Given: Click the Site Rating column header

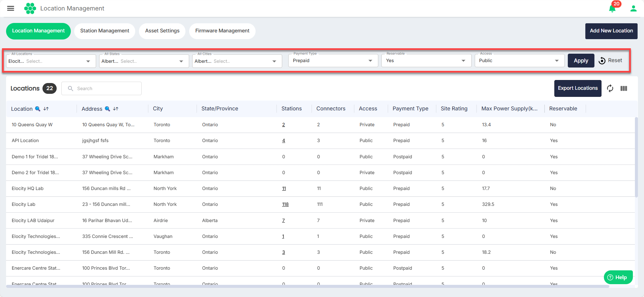Looking at the screenshot, I should click(x=454, y=109).
